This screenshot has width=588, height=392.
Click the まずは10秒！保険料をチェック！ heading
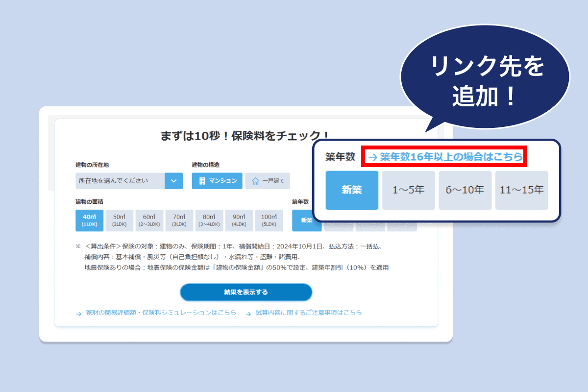[245, 136]
